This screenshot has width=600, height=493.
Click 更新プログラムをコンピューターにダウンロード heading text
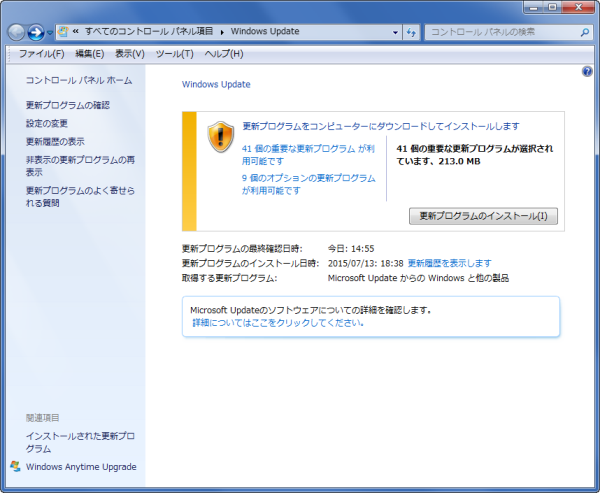(x=381, y=126)
